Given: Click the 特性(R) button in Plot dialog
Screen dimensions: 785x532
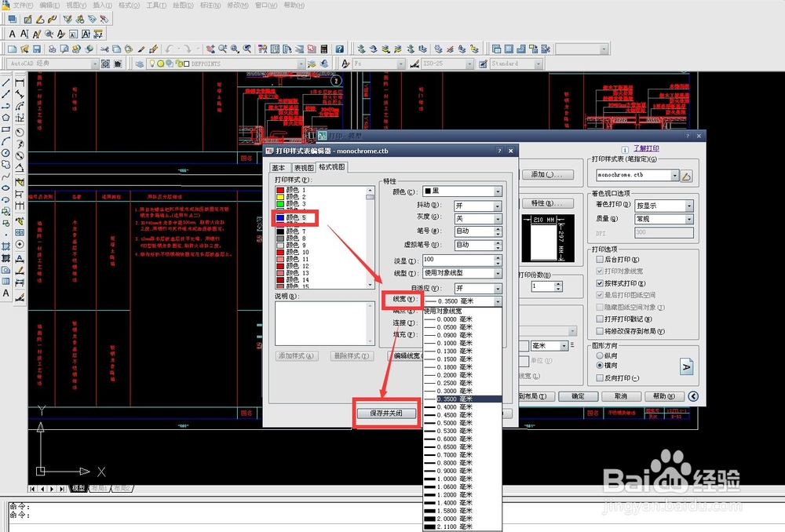Looking at the screenshot, I should point(546,203).
